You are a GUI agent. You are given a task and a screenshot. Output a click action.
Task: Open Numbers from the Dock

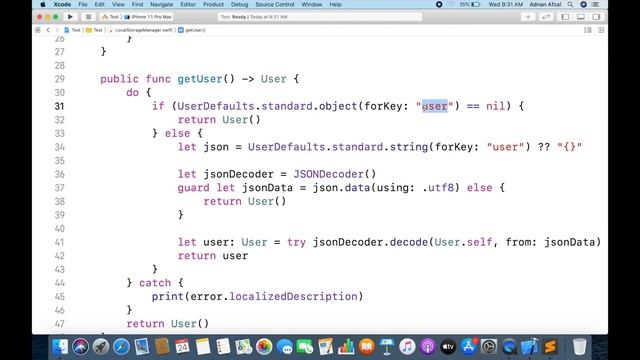click(x=346, y=347)
